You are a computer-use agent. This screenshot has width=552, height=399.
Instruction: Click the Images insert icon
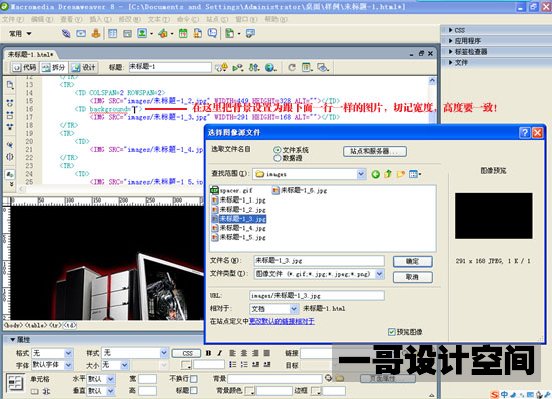[142, 34]
